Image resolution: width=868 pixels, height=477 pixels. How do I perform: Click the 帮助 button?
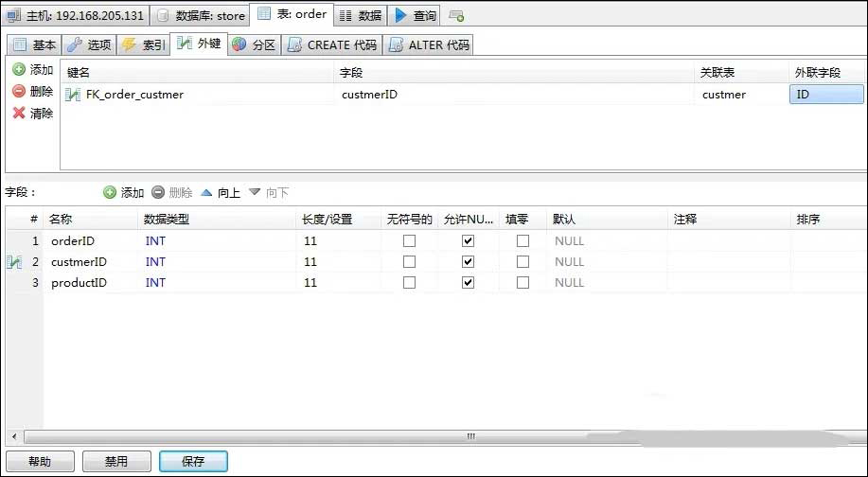[40, 461]
